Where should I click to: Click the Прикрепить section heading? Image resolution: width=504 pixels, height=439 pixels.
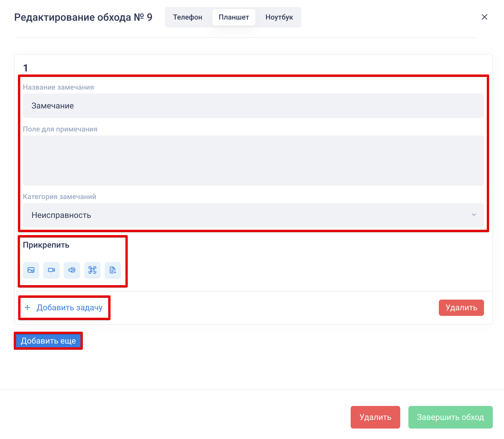click(x=46, y=245)
